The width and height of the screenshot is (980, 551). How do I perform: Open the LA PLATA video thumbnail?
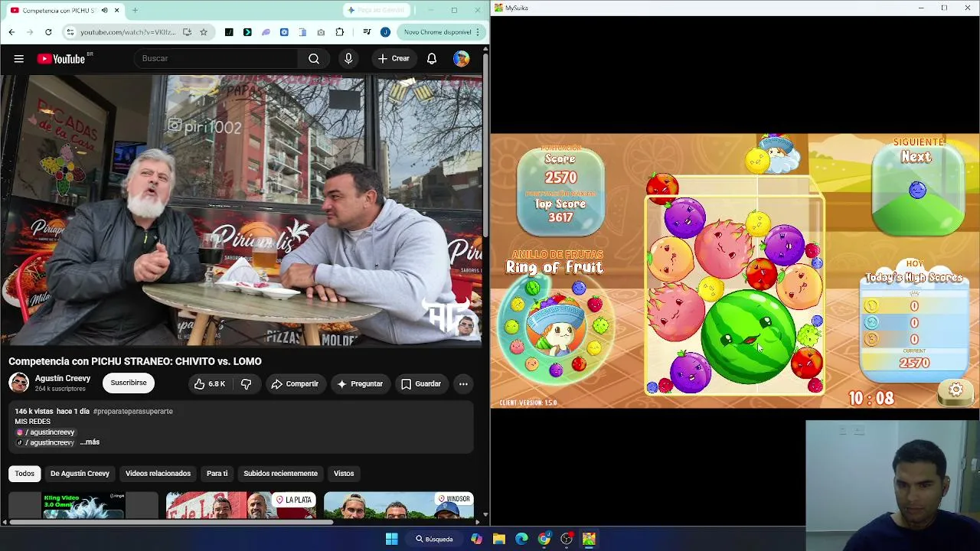click(241, 506)
